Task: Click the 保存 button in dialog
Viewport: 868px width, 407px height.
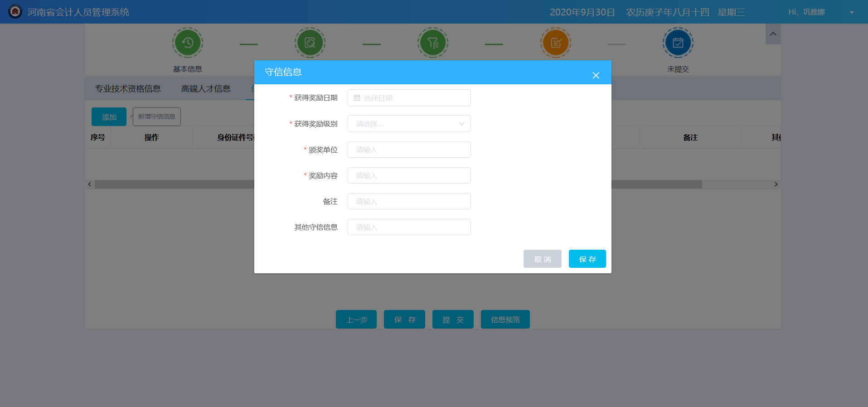Action: 587,259
